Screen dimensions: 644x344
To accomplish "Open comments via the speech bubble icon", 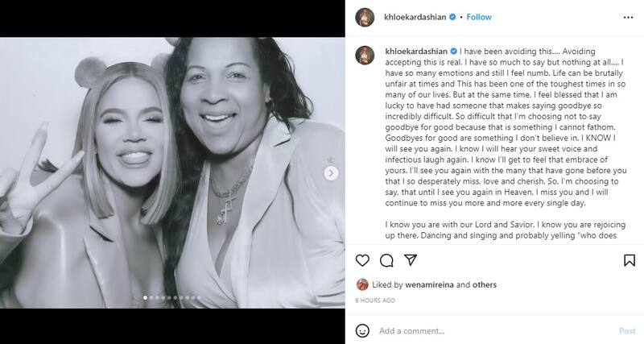I will pos(386,260).
